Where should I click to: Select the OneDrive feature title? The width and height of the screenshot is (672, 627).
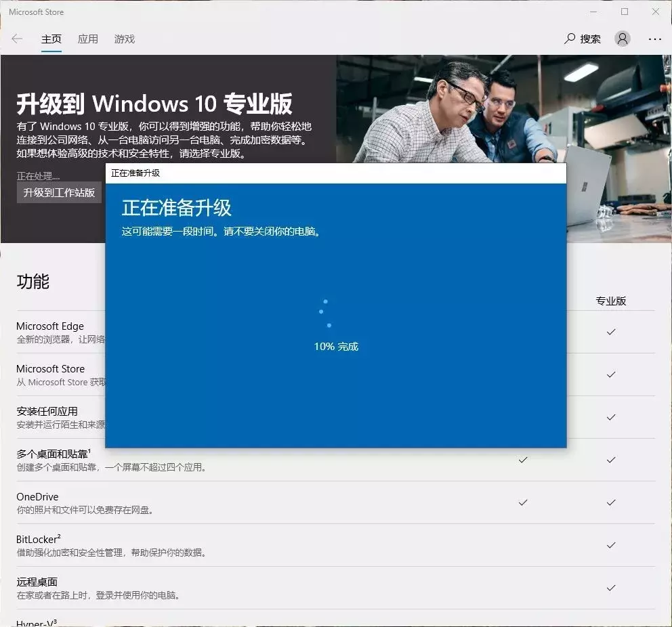[37, 497]
